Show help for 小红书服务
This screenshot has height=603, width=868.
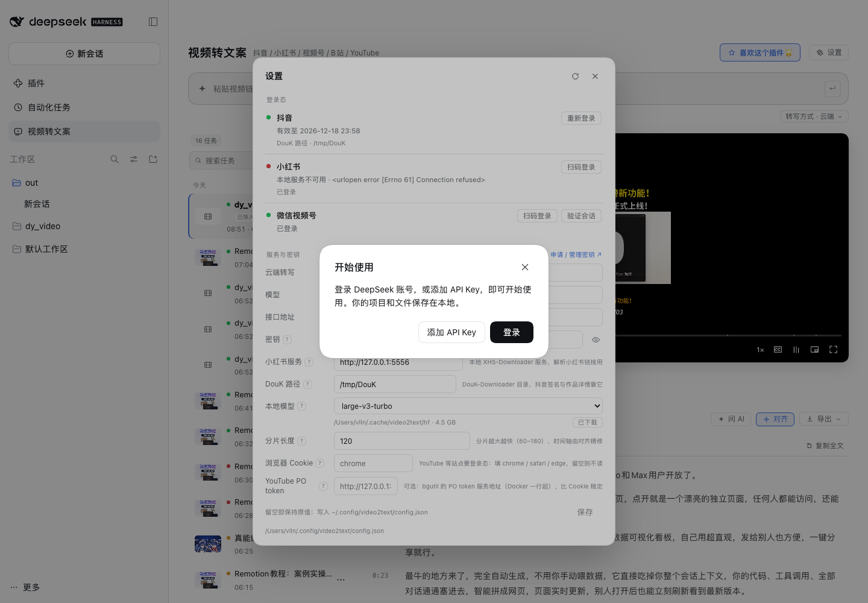point(309,362)
